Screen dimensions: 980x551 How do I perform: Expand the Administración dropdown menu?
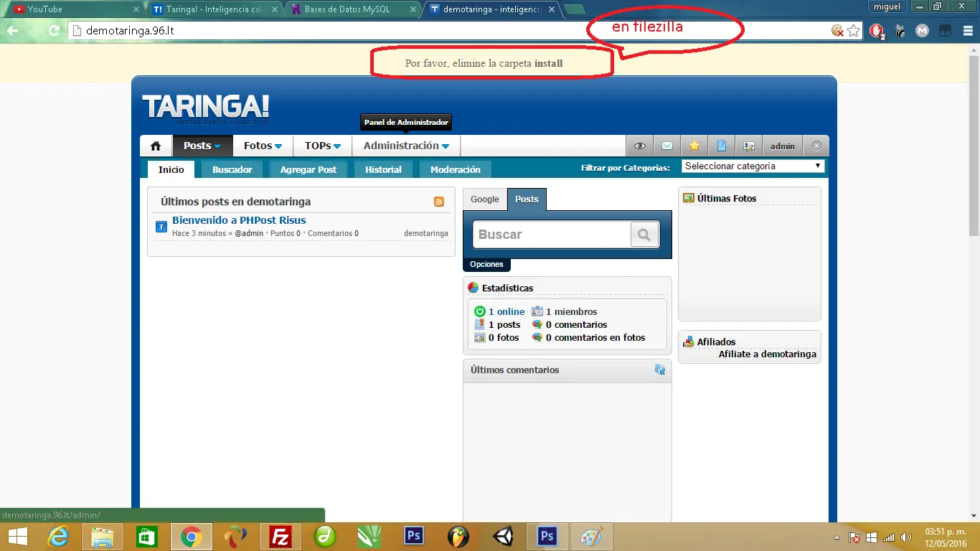click(x=406, y=146)
